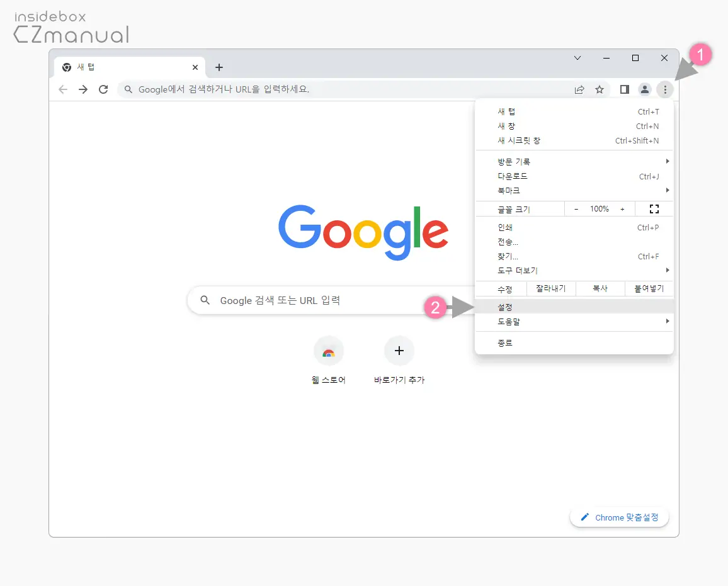Image resolution: width=728 pixels, height=586 pixels.
Task: Click the fullscreen icon in zoom row
Action: tap(654, 209)
